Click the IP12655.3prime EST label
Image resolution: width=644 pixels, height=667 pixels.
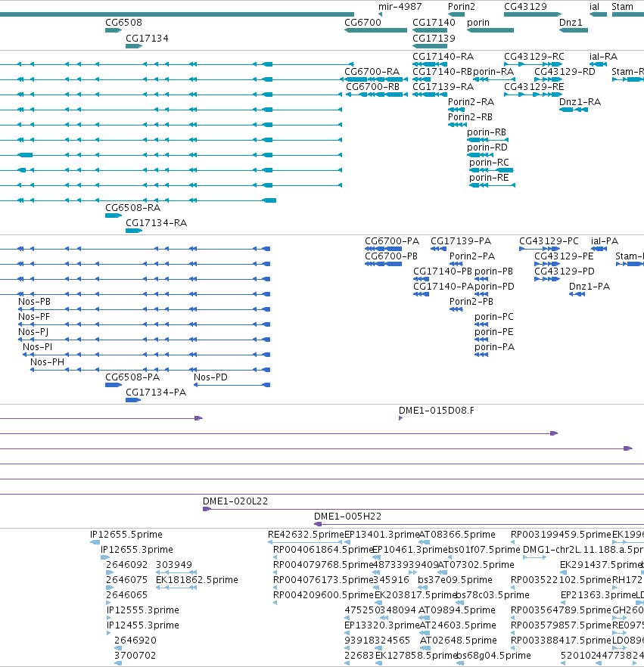click(x=137, y=550)
